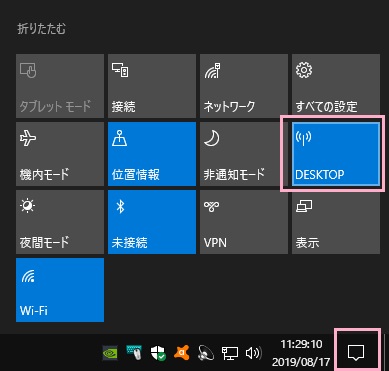
Task: Open the 接続 connect tile
Action: pos(152,86)
